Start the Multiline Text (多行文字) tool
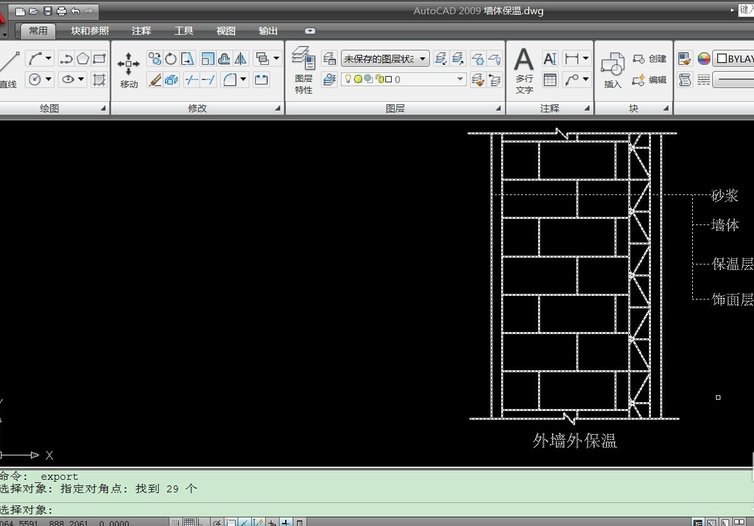Screen dimensions: 754x526 [x=524, y=70]
